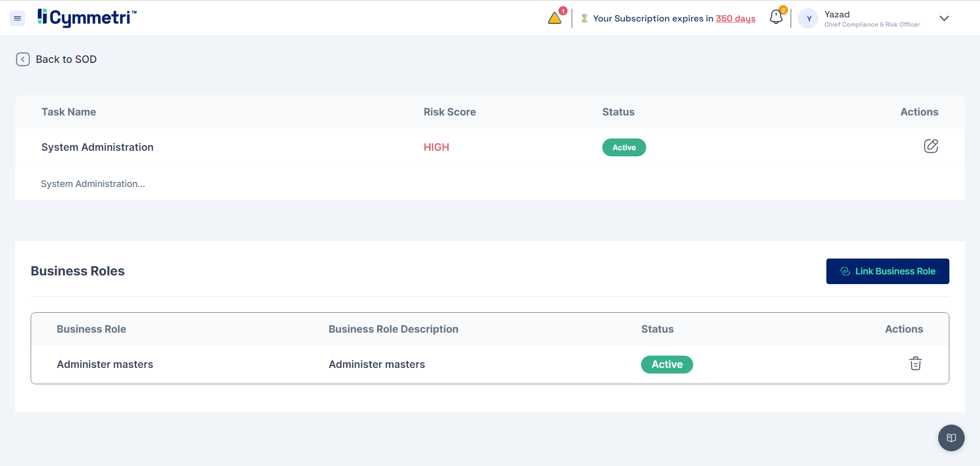Open the 350 days subscription link
This screenshot has width=980, height=466.
[x=735, y=18]
